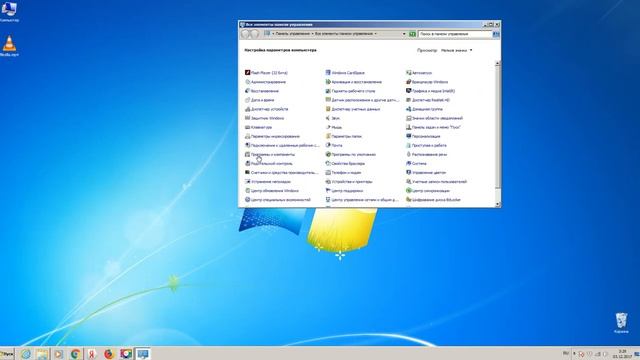Click Управление цветом text
640x360 pixels.
click(x=429, y=173)
